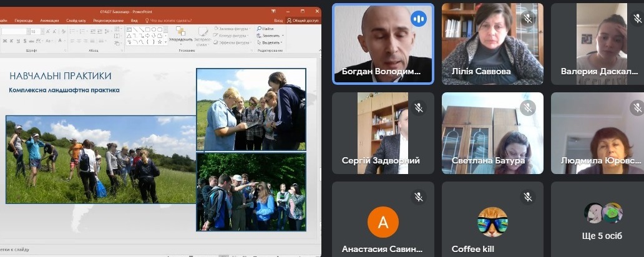Screen dimensions: 644x257
Task: Click muted mic icon on Coffee kill tile
Action: (528, 197)
